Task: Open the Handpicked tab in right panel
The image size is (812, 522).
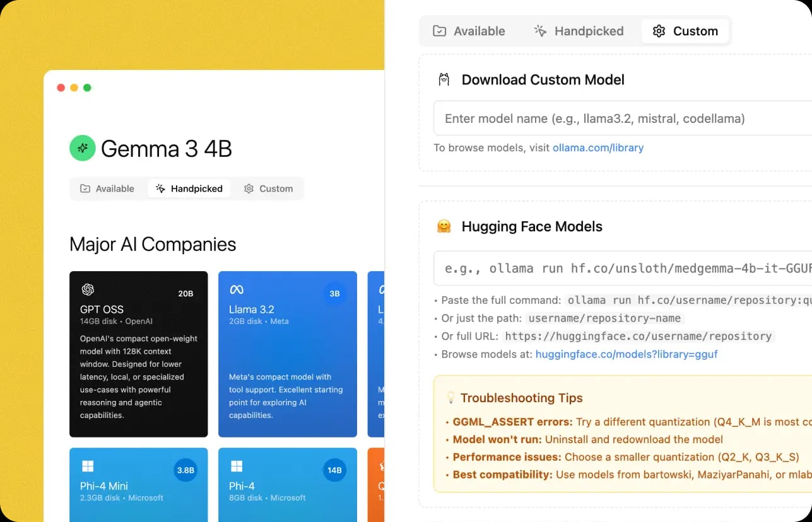Action: click(x=579, y=31)
